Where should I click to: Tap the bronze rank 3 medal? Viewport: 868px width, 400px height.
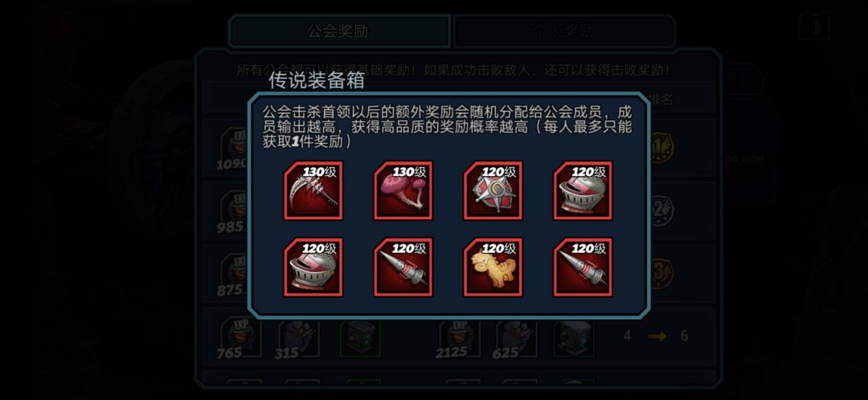pos(661,272)
